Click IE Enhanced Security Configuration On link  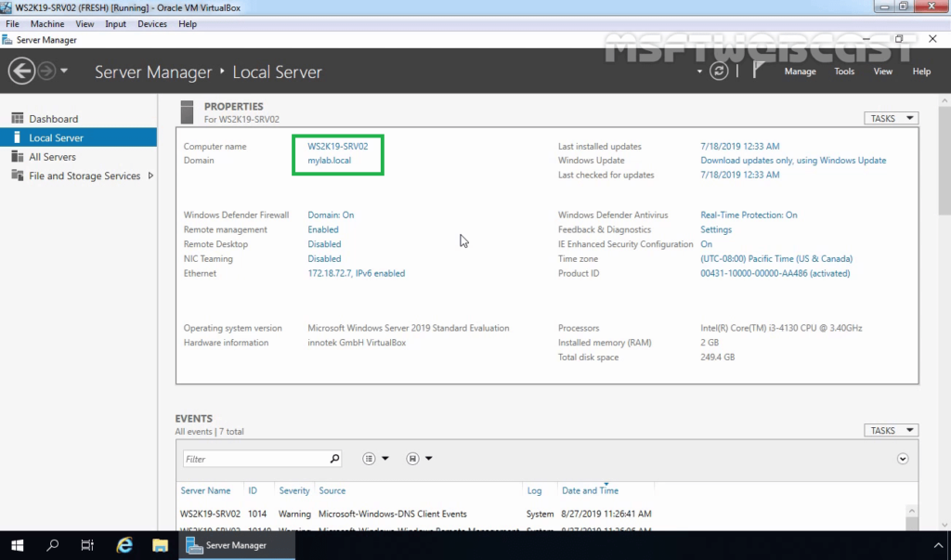point(706,244)
